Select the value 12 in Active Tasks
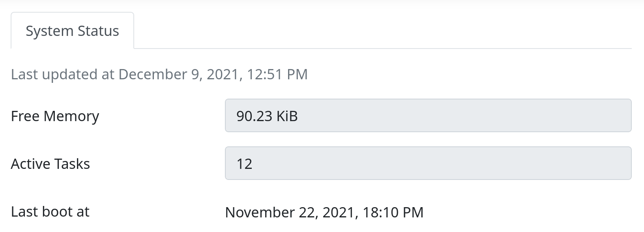 pos(245,163)
